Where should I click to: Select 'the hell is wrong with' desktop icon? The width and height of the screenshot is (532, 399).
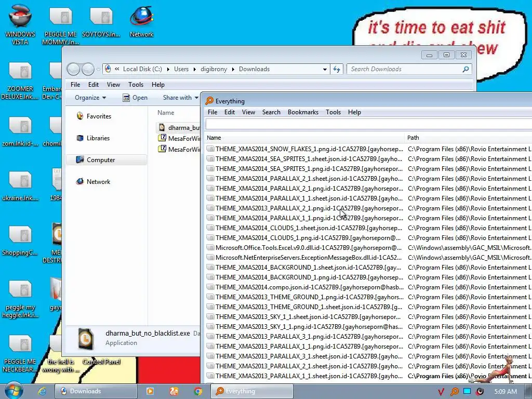[x=61, y=365]
